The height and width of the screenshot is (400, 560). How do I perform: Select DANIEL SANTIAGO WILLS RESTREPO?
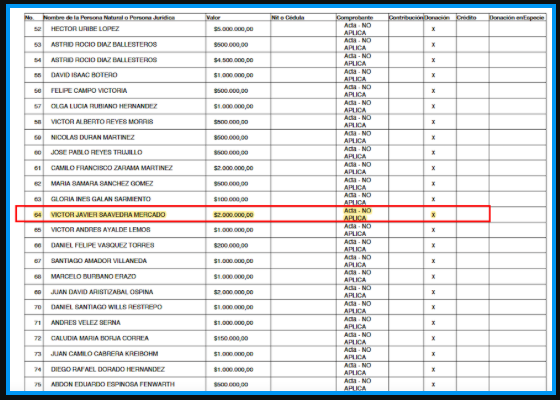coord(106,307)
